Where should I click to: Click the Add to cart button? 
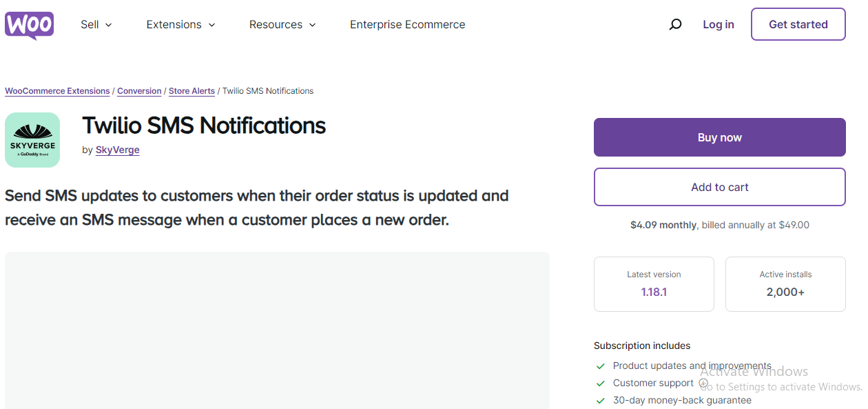click(719, 186)
